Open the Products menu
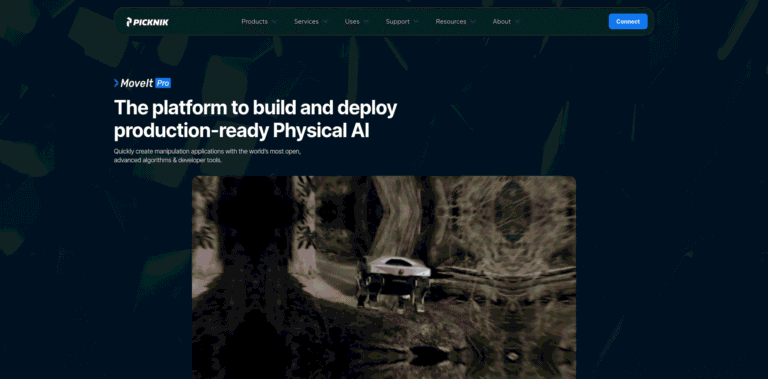Viewport: 768px width, 379px height. [x=254, y=22]
